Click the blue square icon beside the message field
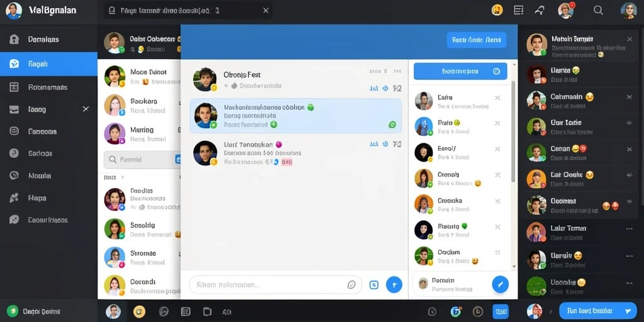Screen dimensions: 644x322 (374, 285)
